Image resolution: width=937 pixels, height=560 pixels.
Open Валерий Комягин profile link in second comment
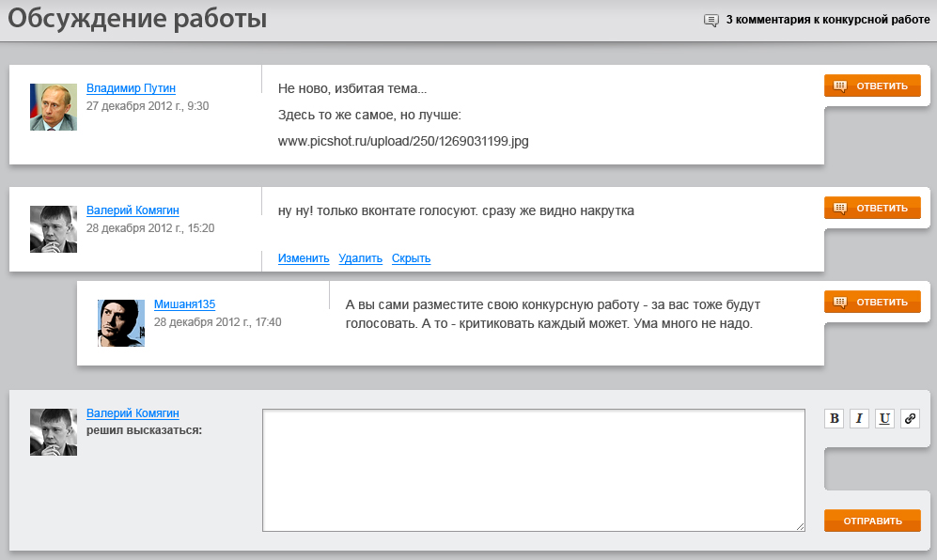point(133,210)
